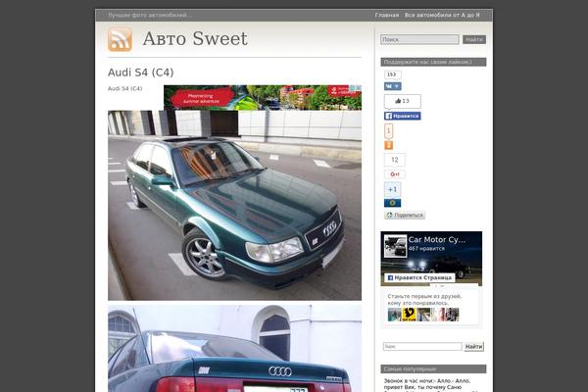Open Все автомобили от А до Я
Screen dimensions: 588x392
pyautogui.click(x=442, y=15)
